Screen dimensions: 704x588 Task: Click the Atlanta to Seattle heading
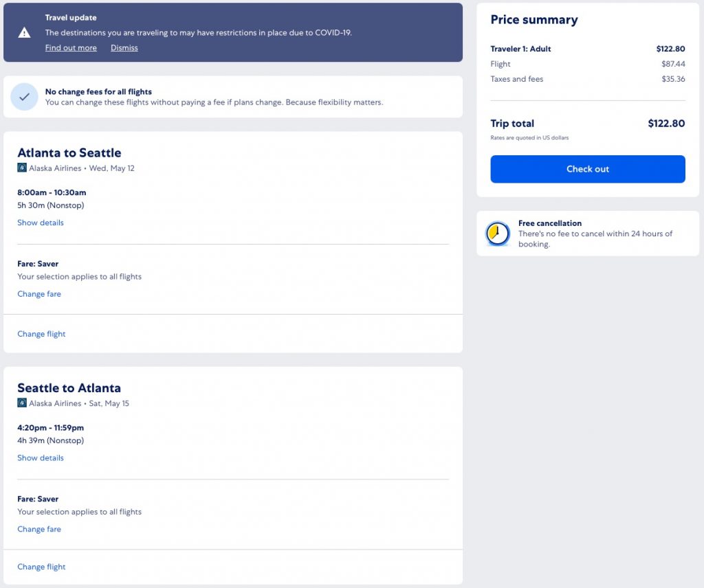pyautogui.click(x=69, y=152)
